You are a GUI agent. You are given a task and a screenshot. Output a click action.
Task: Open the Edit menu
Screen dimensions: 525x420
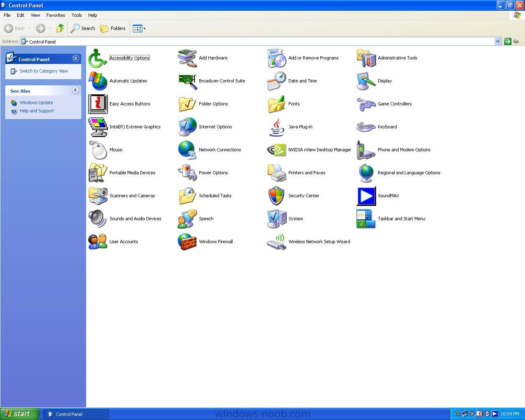[21, 15]
